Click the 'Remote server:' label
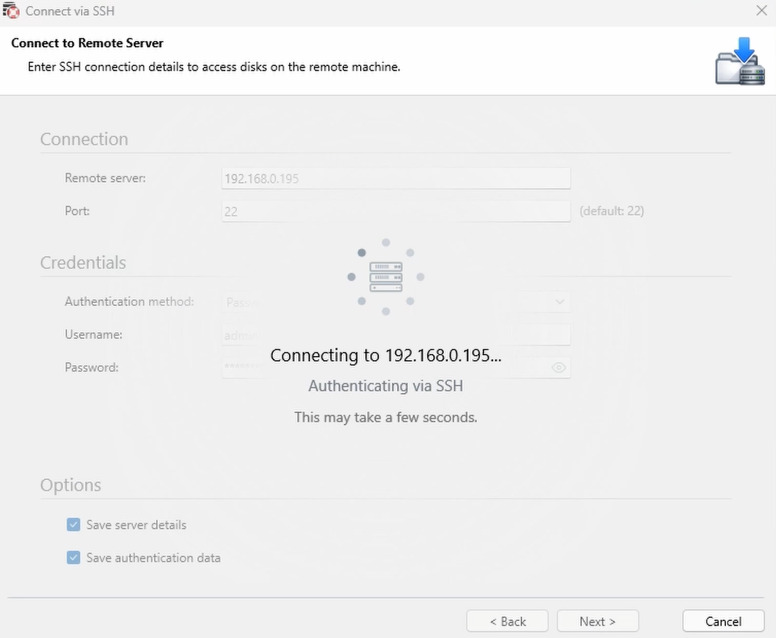 105,178
